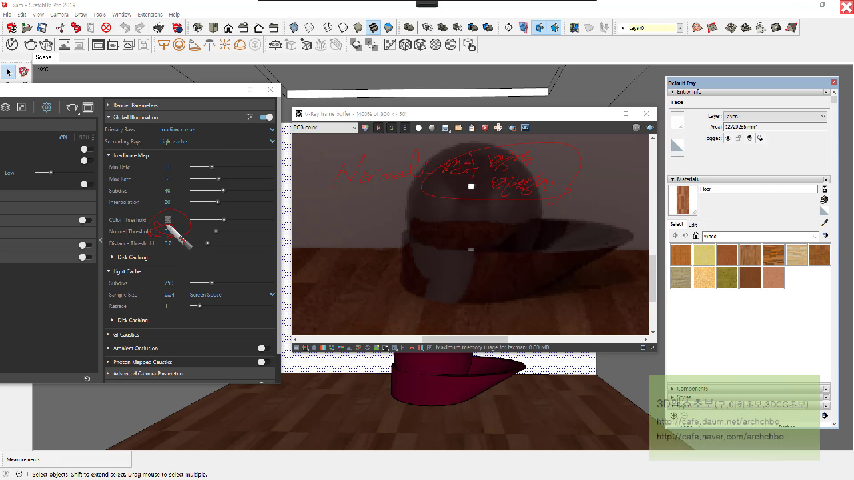The height and width of the screenshot is (480, 854).
Task: Click the V-Ray Fur tool icon
Action: [x=321, y=45]
